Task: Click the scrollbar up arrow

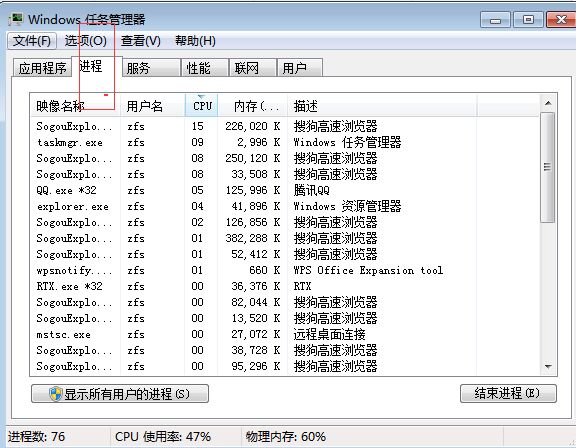Action: point(548,104)
